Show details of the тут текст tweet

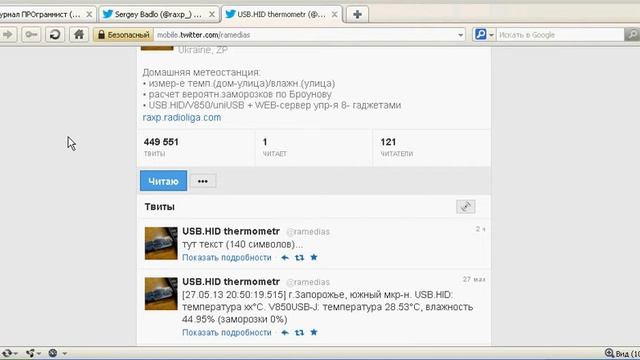(227, 258)
